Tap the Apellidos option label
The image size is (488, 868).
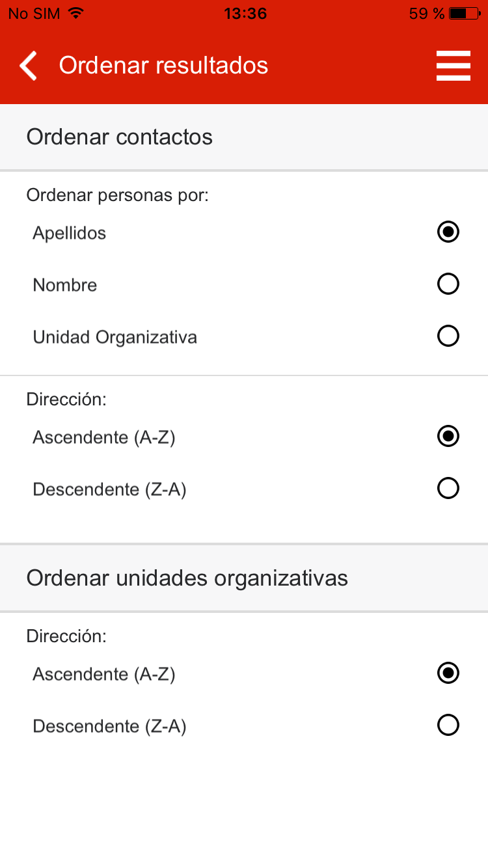70,233
